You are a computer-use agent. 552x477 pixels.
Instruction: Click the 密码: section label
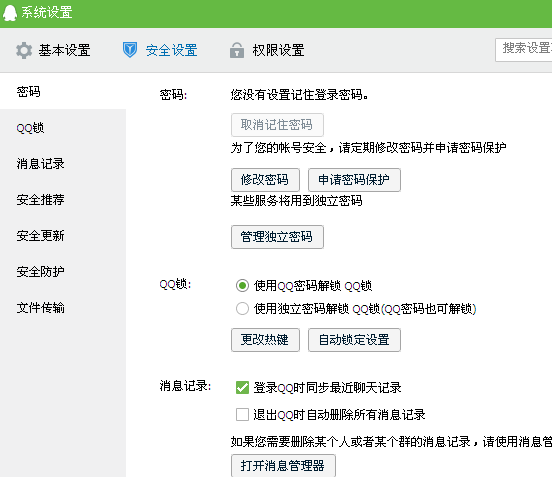[173, 95]
